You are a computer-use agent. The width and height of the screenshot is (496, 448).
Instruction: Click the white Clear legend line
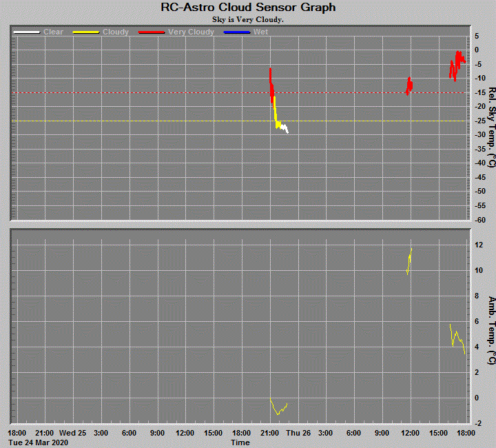click(x=27, y=32)
